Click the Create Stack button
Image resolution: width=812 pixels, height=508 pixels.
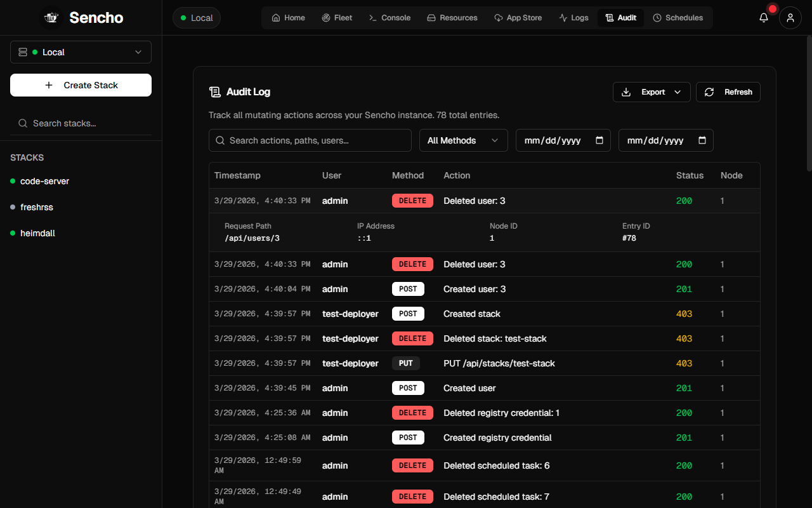tap(81, 85)
